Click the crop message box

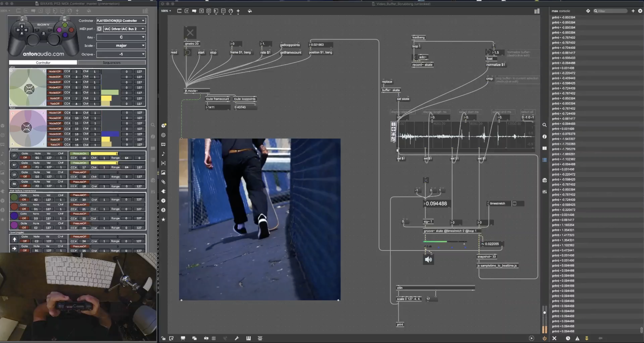tap(489, 79)
